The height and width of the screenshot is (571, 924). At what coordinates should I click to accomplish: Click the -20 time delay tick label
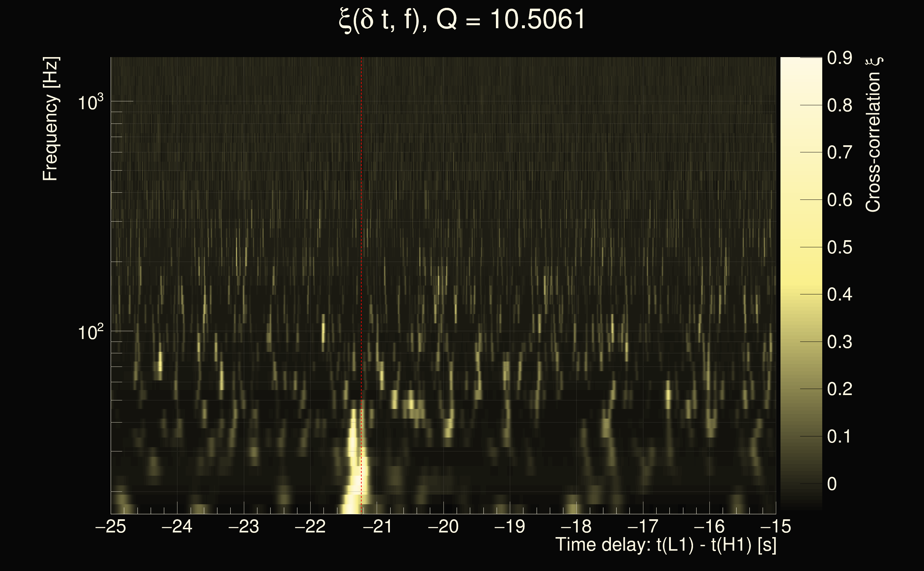(x=443, y=526)
